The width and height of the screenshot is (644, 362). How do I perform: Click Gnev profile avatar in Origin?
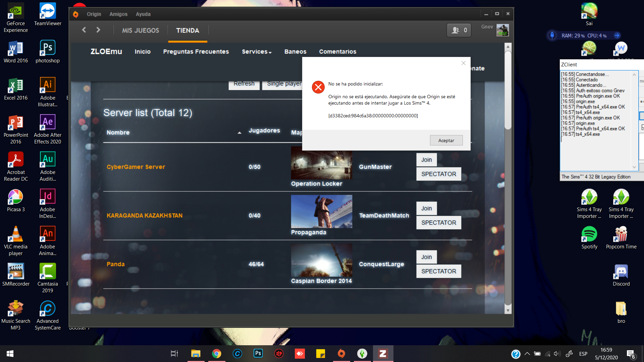click(x=502, y=30)
